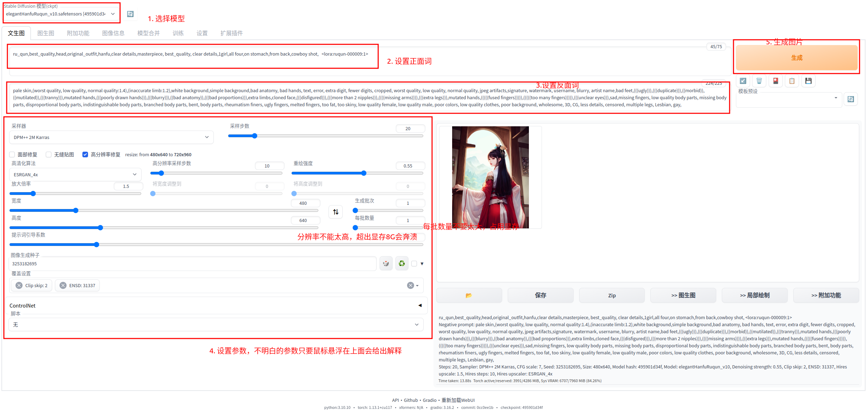
Task: Click the orange 生成 button
Action: (x=797, y=58)
